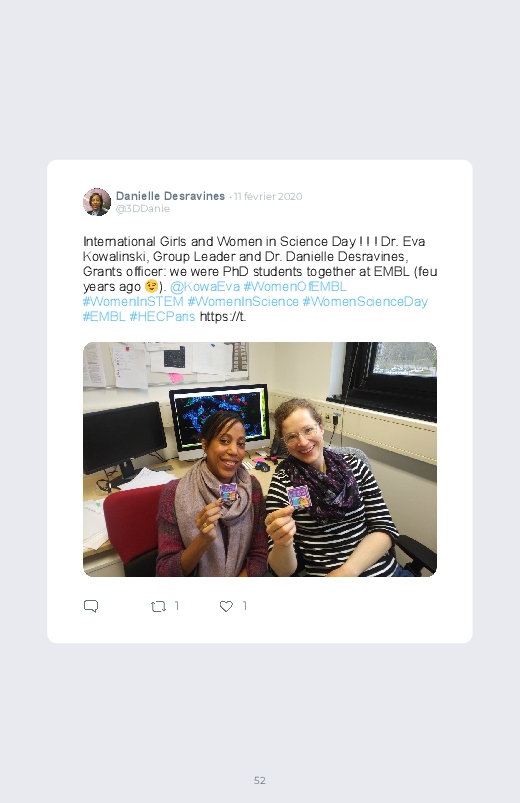Open the tweet's office photo
Screen dimensions: 520x803
pos(260,459)
